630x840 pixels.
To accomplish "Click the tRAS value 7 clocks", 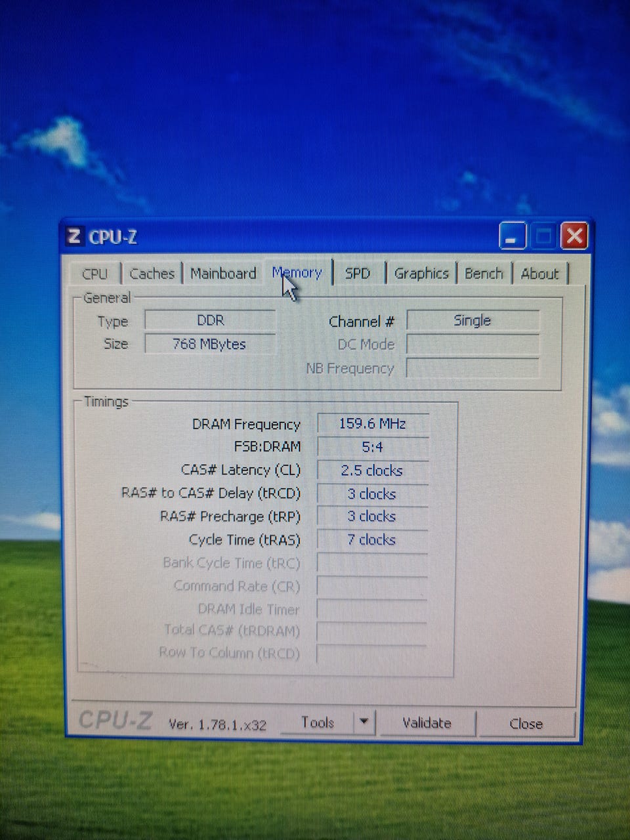I will click(373, 539).
